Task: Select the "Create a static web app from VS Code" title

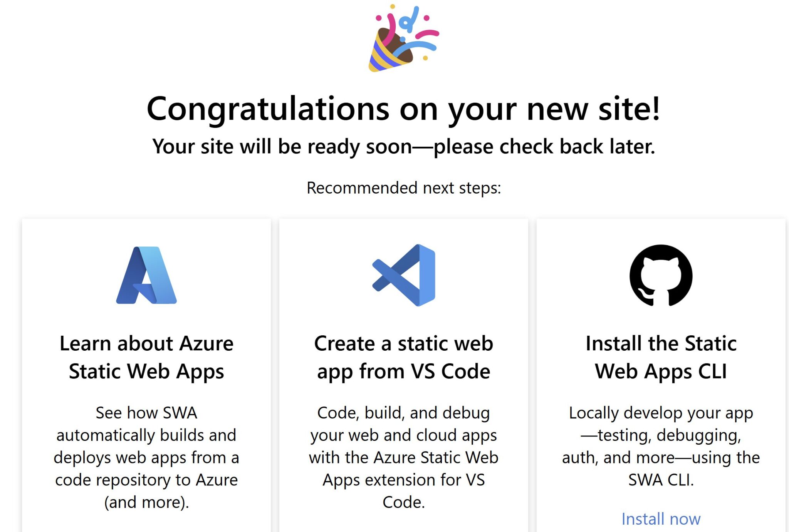Action: tap(404, 357)
